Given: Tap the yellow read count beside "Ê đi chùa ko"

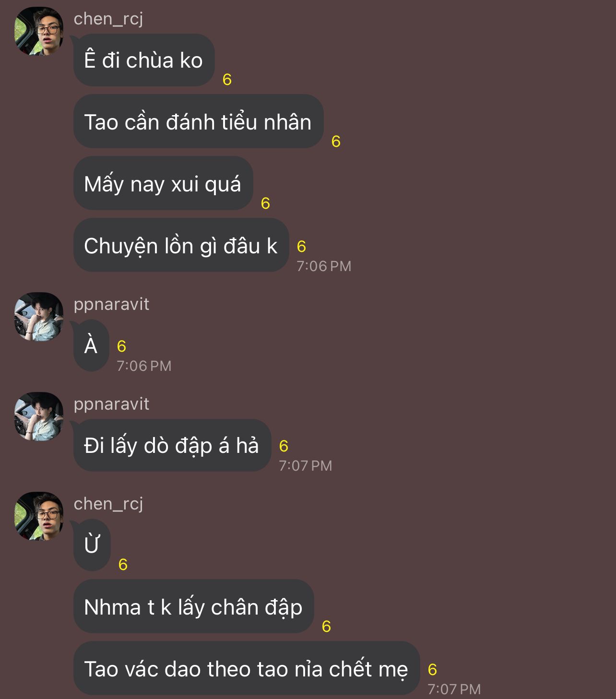Looking at the screenshot, I should tap(227, 79).
